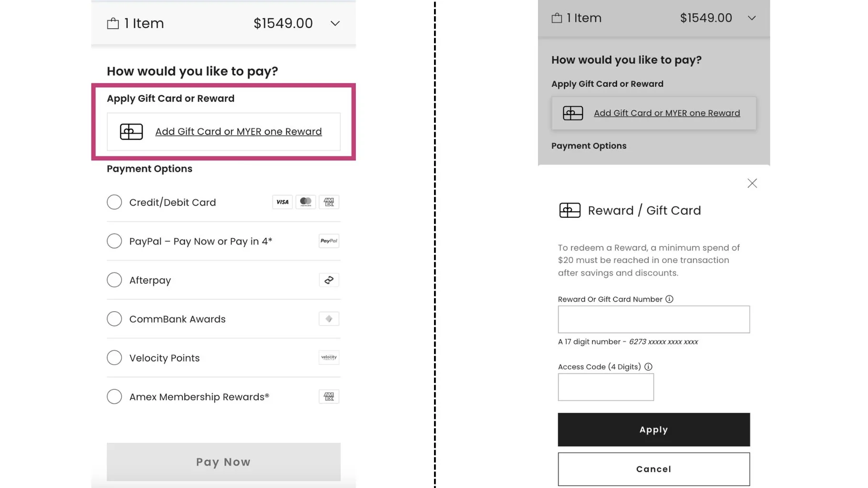Click the Mastercard icon beside Visa
The height and width of the screenshot is (488, 868).
click(x=305, y=202)
